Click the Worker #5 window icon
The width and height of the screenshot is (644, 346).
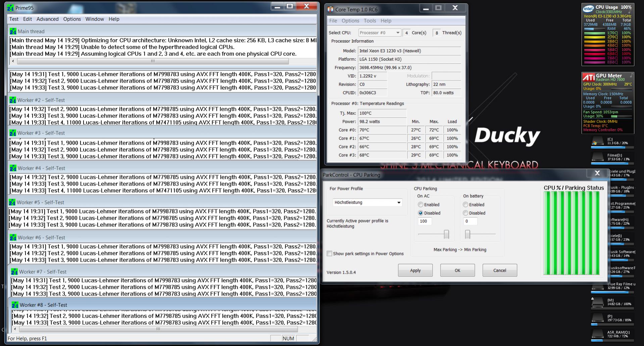point(12,202)
